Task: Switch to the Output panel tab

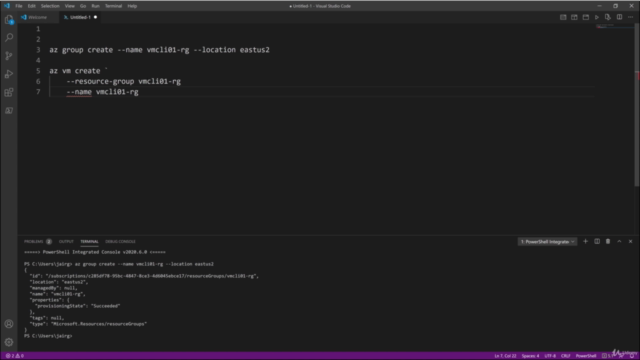Action: pyautogui.click(x=66, y=242)
